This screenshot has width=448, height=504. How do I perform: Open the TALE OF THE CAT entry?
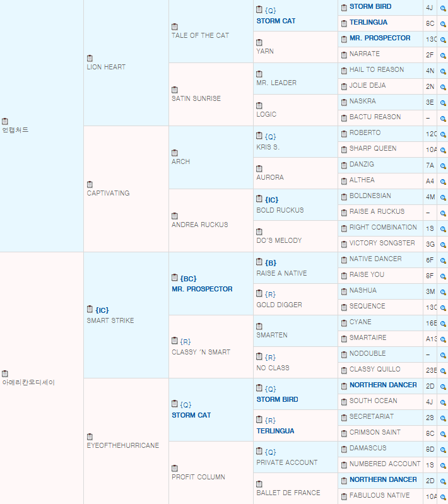(200, 36)
